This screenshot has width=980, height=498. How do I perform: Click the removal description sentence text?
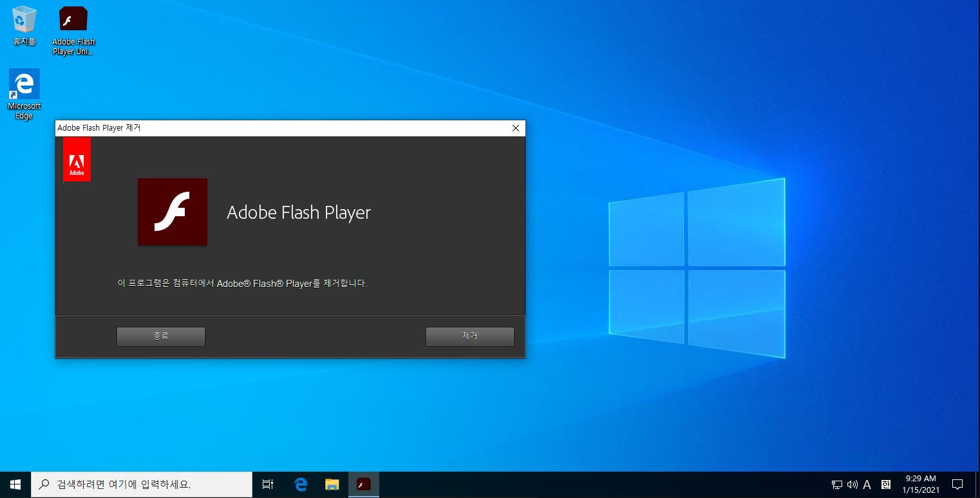[242, 283]
